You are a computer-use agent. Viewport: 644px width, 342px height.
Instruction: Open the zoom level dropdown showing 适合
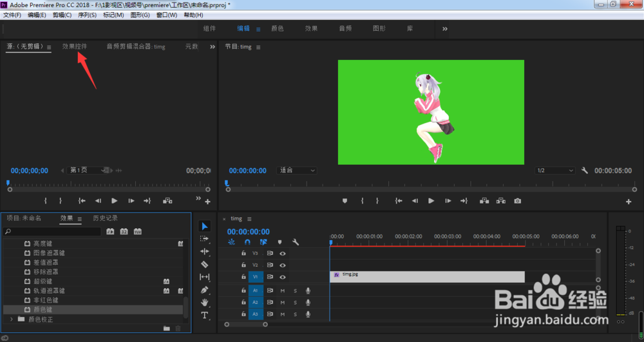tap(297, 171)
